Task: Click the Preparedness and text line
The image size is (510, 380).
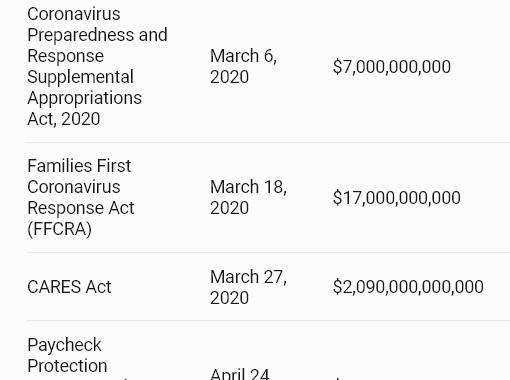Action: pyautogui.click(x=97, y=35)
